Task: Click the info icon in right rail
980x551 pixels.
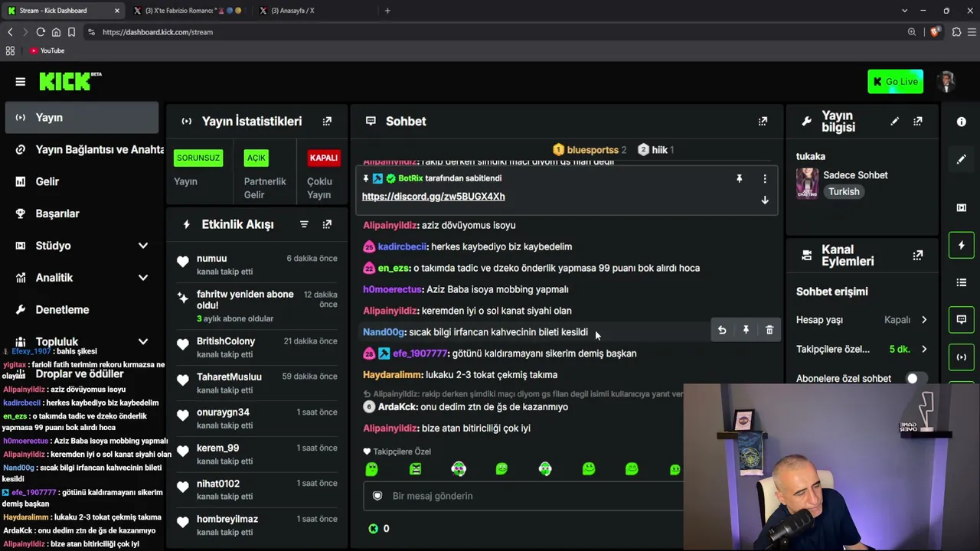Action: (962, 122)
